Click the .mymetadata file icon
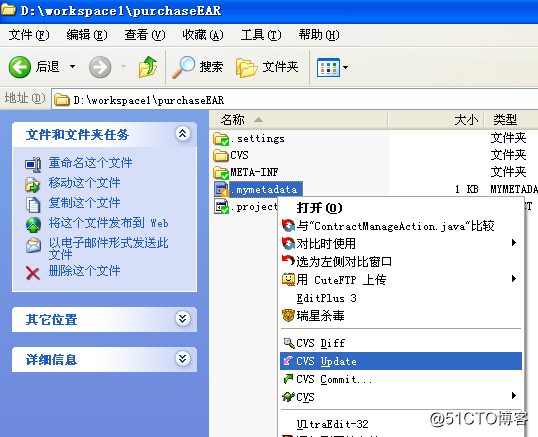This screenshot has height=437, width=538. 221,189
